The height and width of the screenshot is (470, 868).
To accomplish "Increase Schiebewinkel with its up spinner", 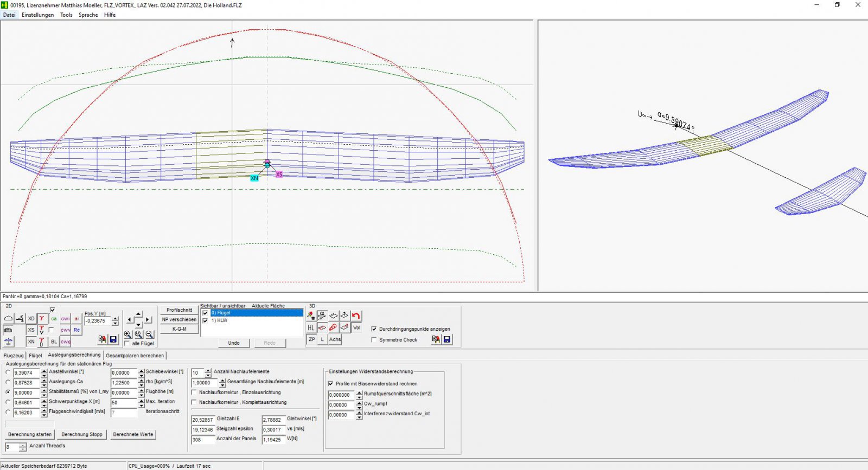I will click(x=141, y=371).
